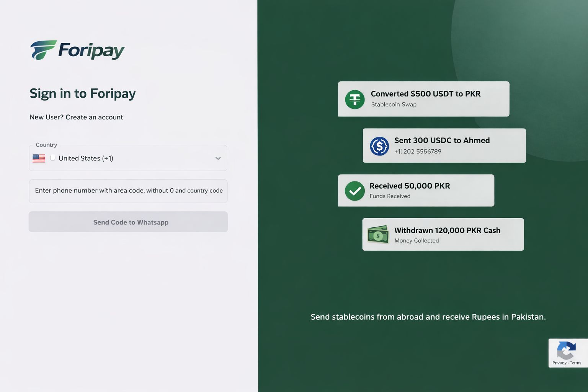Open the reCAPTCHA Terms link

coord(575,363)
